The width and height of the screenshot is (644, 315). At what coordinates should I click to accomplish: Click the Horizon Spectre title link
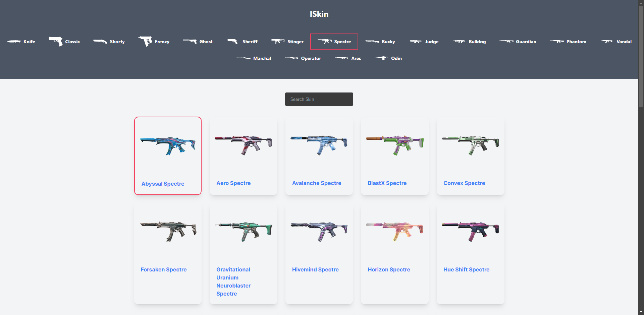pos(389,269)
